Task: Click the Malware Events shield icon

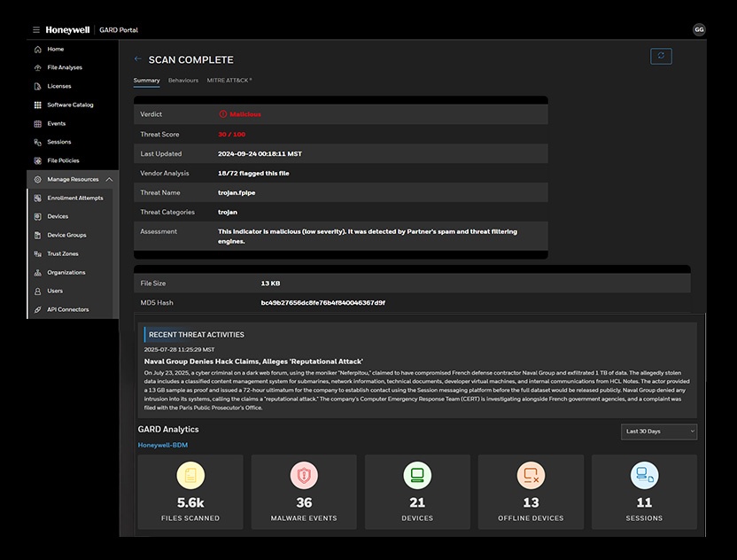Action: [x=304, y=475]
